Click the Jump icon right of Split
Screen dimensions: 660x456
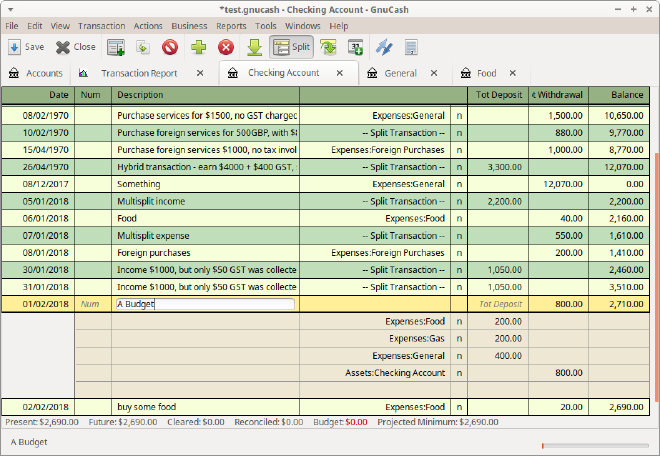click(x=328, y=47)
